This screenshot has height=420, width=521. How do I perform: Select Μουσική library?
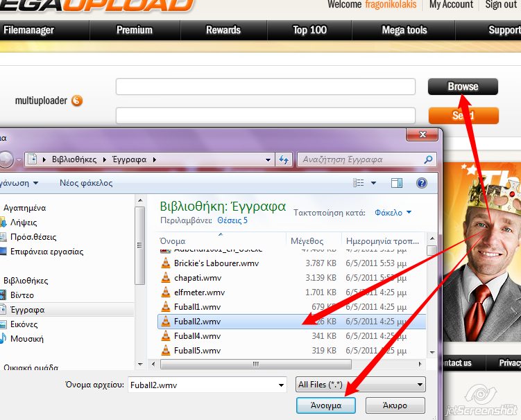click(26, 339)
